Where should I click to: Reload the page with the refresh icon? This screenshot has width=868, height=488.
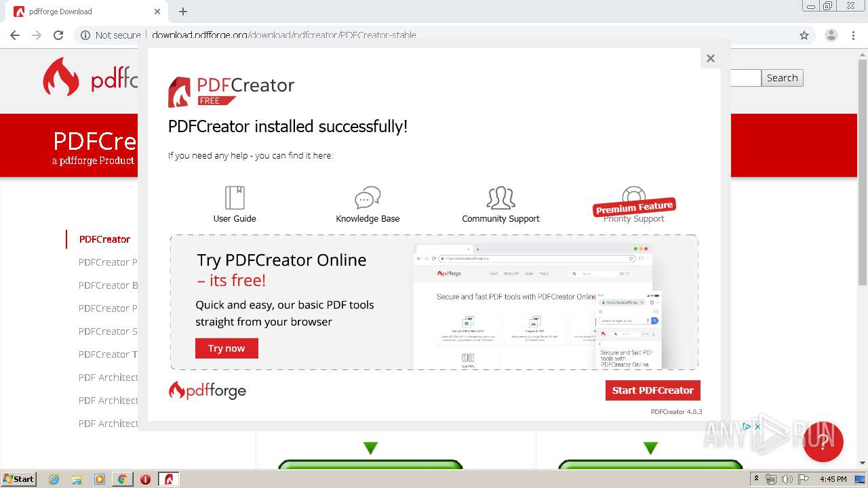[58, 35]
